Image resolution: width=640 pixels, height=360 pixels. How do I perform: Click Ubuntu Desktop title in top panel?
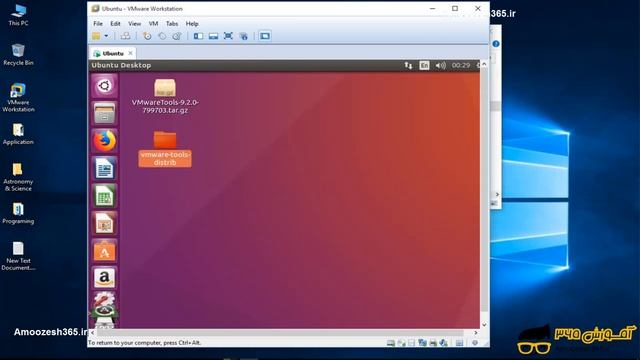tap(121, 65)
